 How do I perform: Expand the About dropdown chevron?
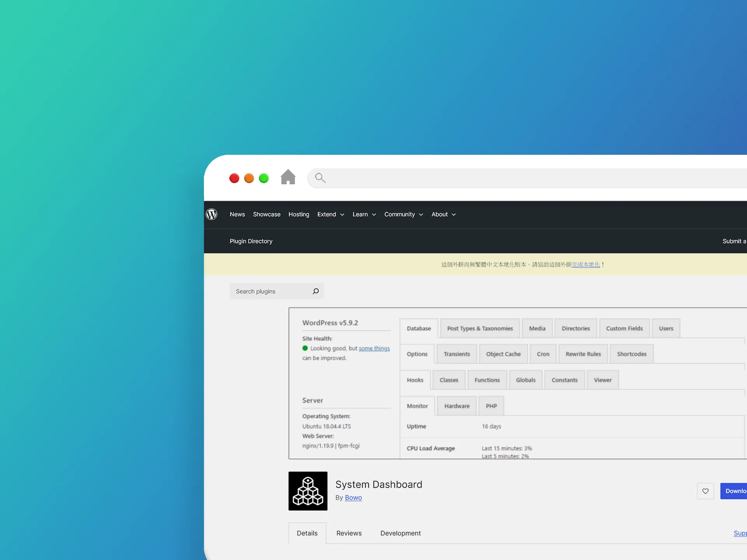coord(454,215)
